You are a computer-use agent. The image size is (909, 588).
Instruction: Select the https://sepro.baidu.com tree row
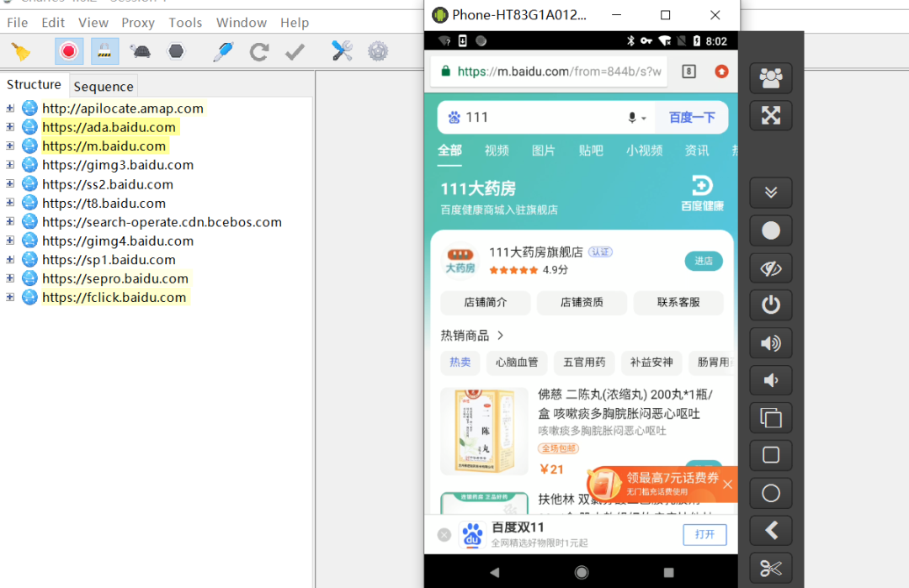(114, 278)
